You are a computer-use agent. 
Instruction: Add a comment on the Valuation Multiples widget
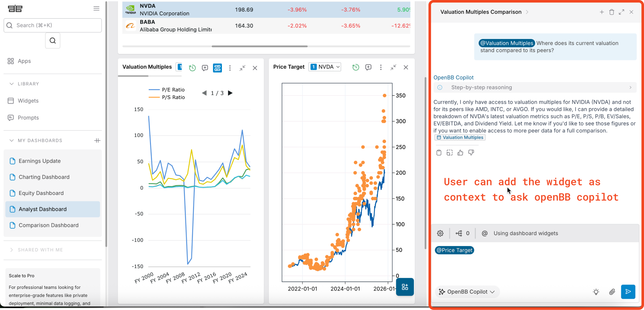tap(205, 68)
